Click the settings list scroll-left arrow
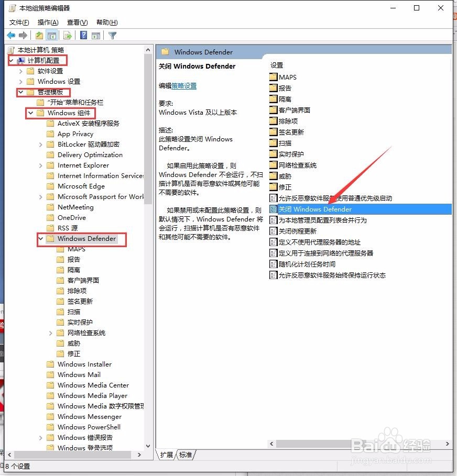Image resolution: width=457 pixels, height=476 pixels. [271, 444]
